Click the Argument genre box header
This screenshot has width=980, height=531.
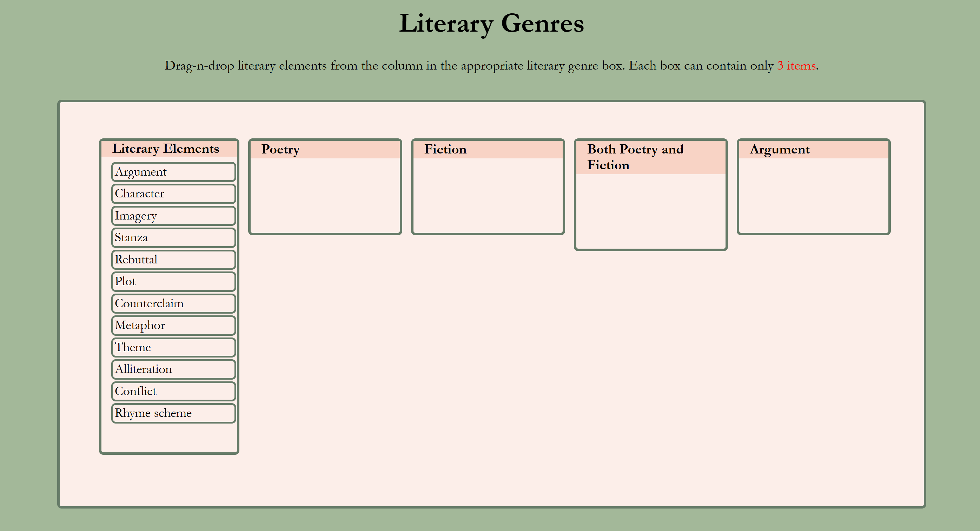[x=780, y=149]
